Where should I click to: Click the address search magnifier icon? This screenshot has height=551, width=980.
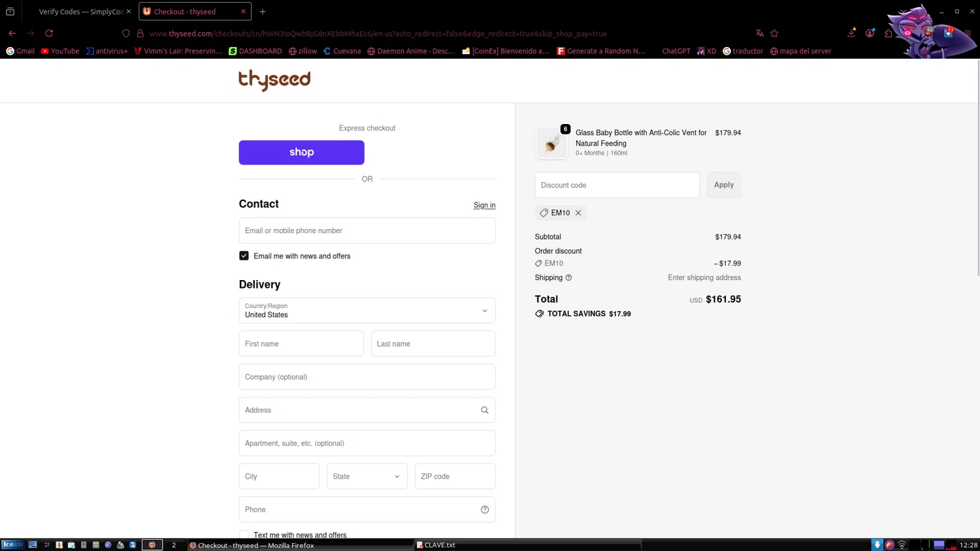tap(485, 410)
